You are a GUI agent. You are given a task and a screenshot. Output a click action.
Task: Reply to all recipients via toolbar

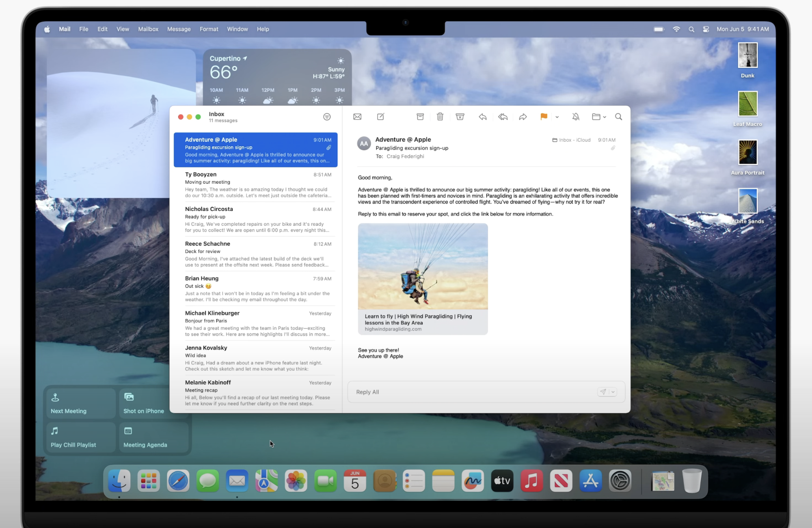pos(503,117)
